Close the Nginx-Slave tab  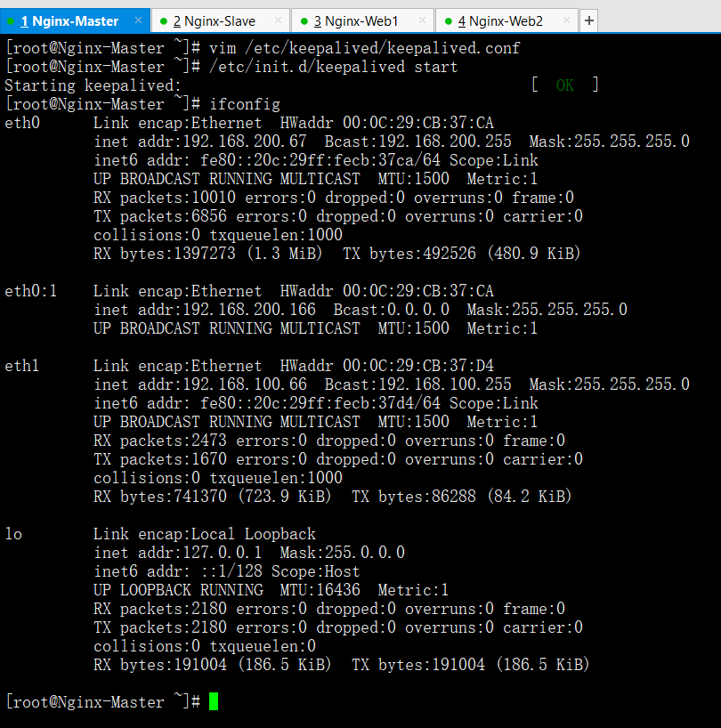pyautogui.click(x=278, y=20)
